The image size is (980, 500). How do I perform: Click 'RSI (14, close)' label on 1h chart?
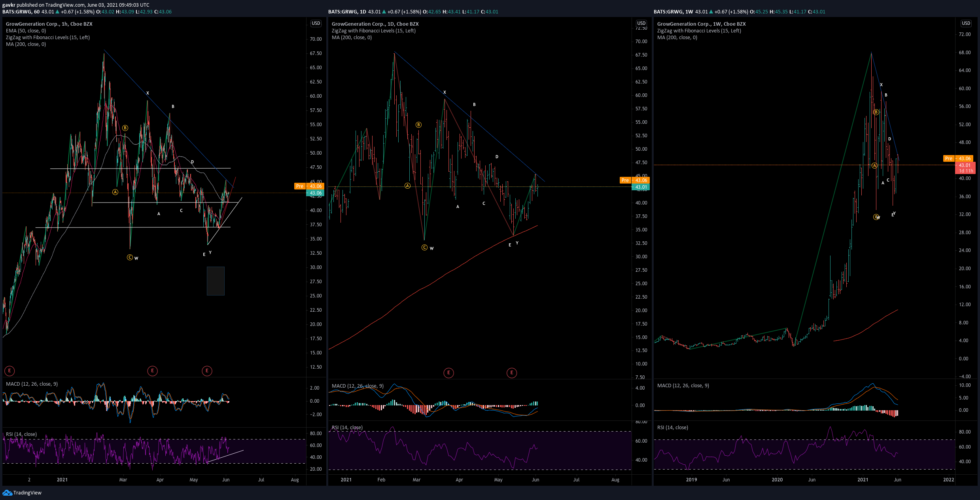point(21,434)
